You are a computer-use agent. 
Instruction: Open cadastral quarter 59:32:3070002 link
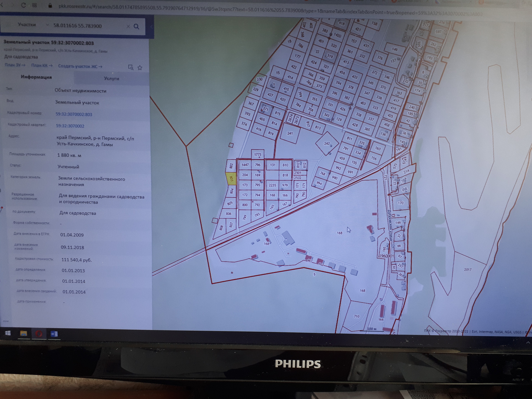pos(70,126)
